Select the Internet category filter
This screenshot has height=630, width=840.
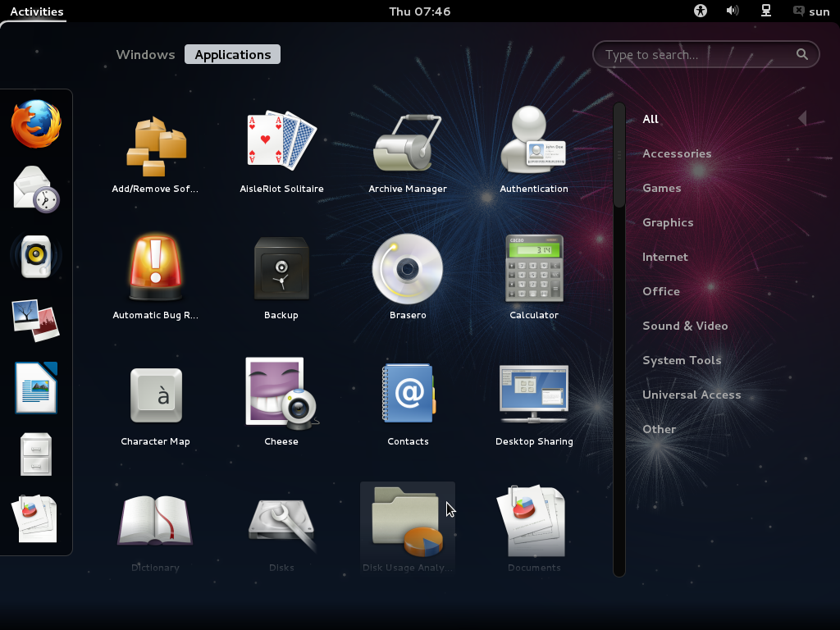664,257
